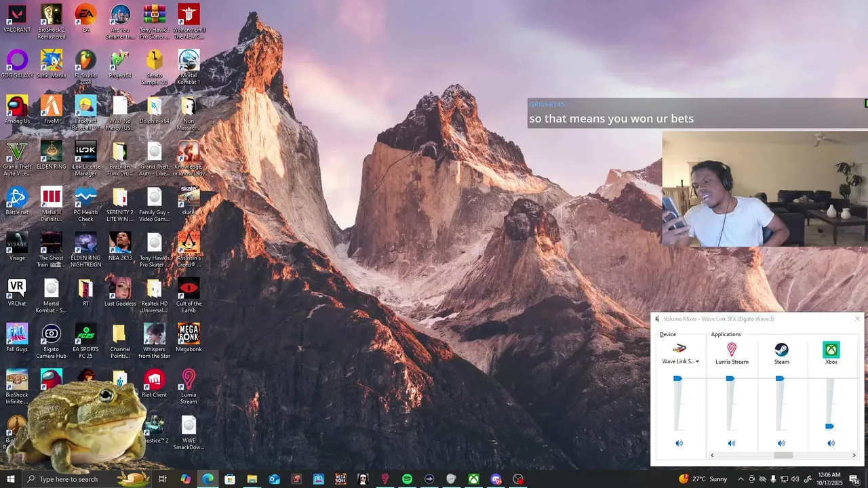Select the Cult of the Lamb icon
The height and width of the screenshot is (488, 868).
(189, 295)
